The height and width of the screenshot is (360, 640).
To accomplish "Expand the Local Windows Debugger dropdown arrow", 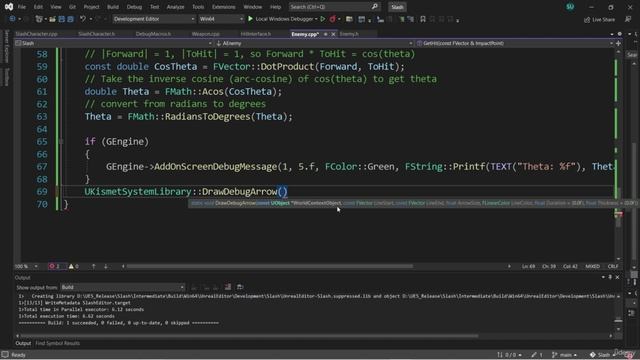I will pos(316,19).
